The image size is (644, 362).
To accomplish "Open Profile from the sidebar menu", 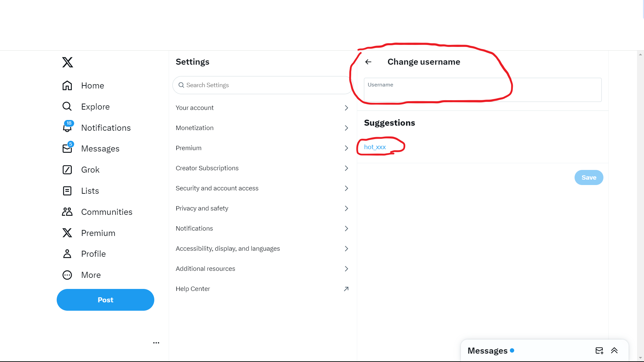I will pyautogui.click(x=93, y=254).
